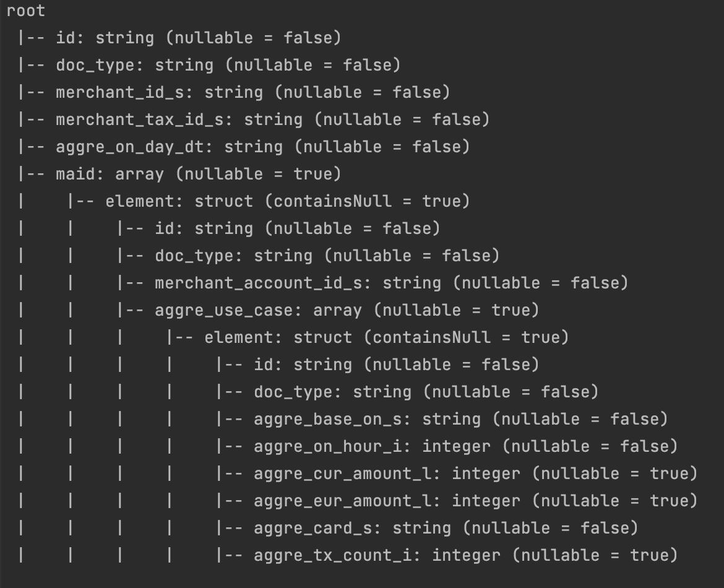Click the root line of the schema
Screen dimensions: 724x588
26,11
